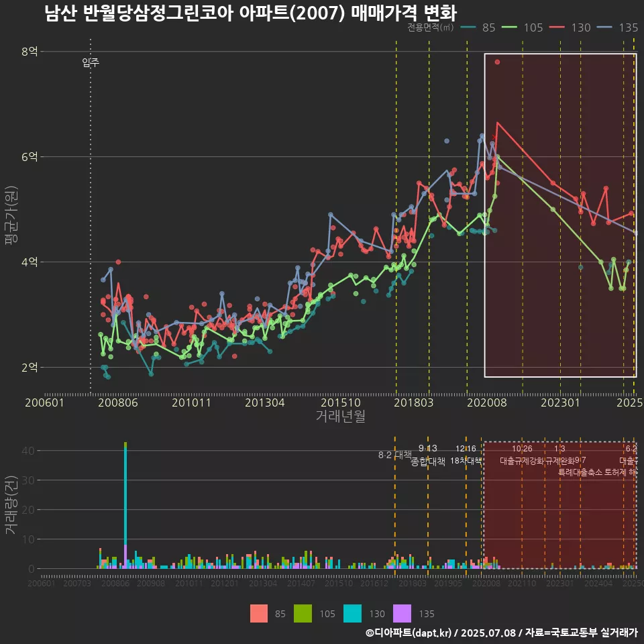Click the isolated red point near 8억
This screenshot has width=644, height=644.
(x=497, y=62)
